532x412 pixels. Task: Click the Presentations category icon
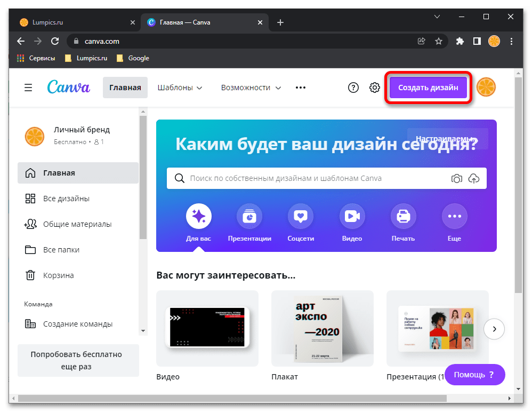point(249,217)
